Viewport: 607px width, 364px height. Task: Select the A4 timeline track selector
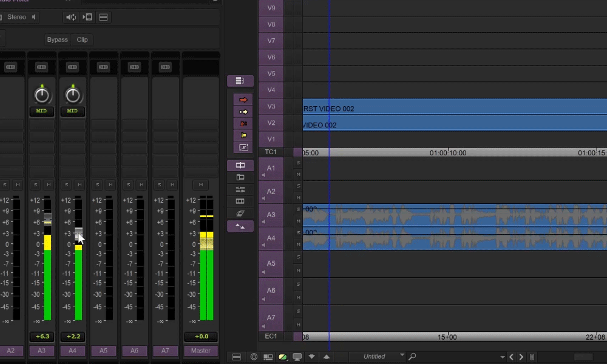tap(271, 238)
